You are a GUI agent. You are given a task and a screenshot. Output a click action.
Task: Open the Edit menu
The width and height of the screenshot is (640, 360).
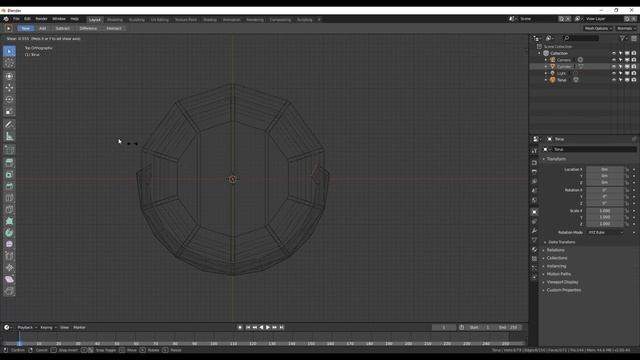pos(27,19)
